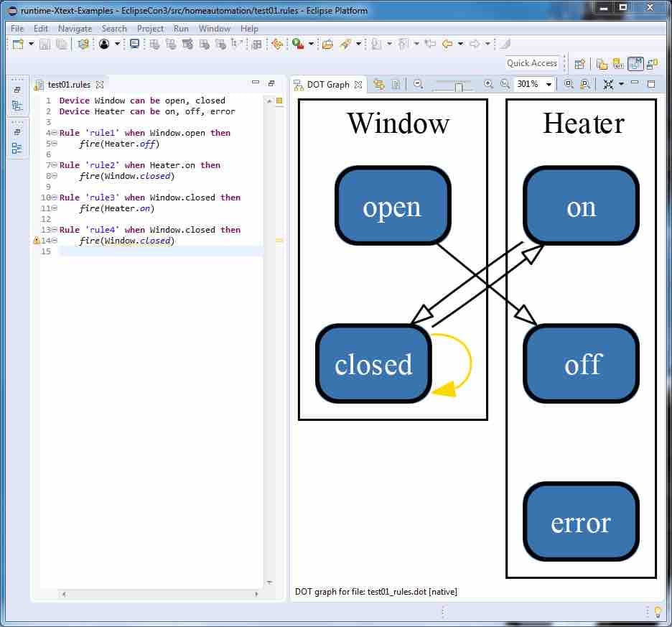
Task: Minimize the DOT Graph view
Action: click(635, 84)
